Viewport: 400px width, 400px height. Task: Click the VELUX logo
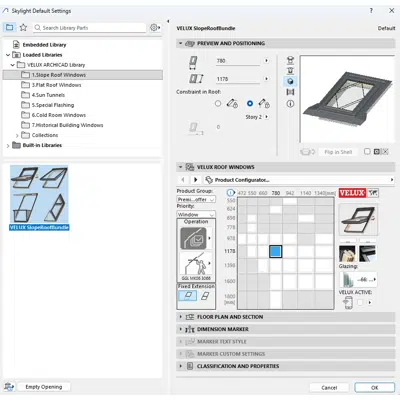point(352,193)
